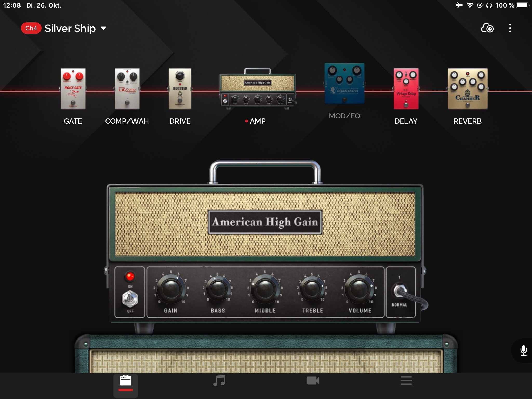The image size is (532, 399).
Task: Select the Noise Gate pedal
Action: [x=73, y=89]
